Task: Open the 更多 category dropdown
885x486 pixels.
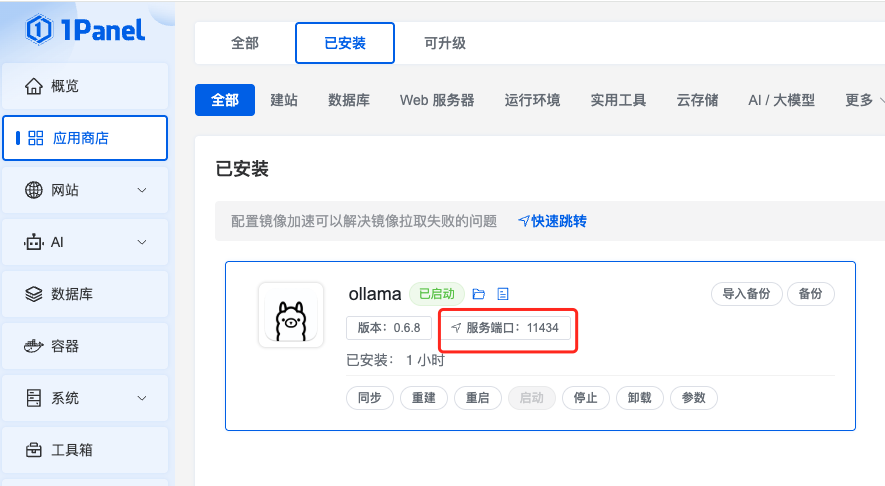Action: pyautogui.click(x=864, y=100)
